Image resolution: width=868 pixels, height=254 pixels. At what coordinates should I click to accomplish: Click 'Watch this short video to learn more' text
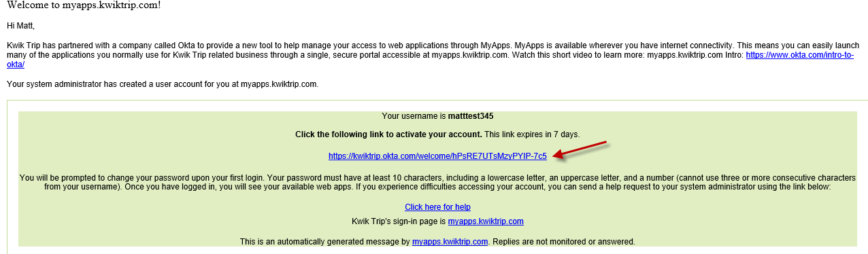[x=575, y=55]
